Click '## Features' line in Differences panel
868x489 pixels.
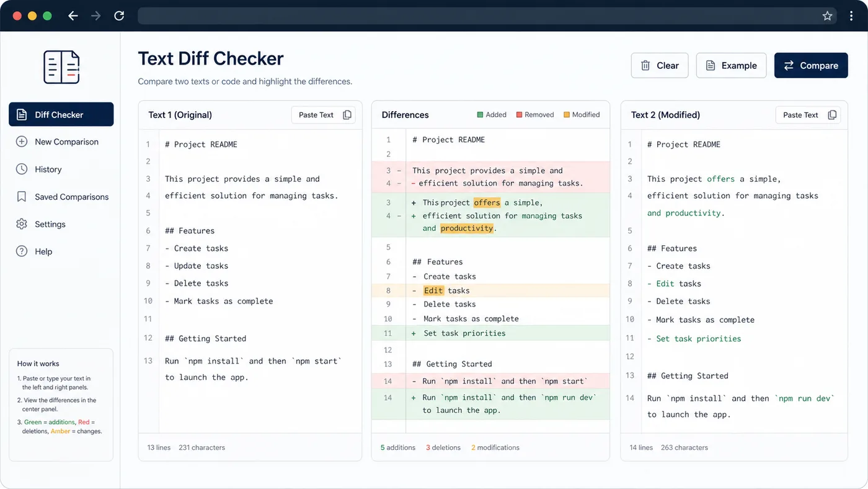tap(438, 262)
